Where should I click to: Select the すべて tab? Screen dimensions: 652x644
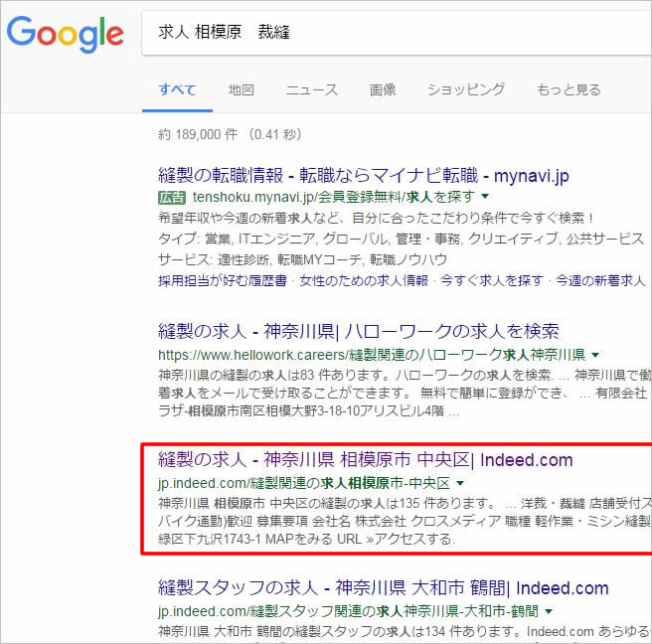pyautogui.click(x=177, y=89)
